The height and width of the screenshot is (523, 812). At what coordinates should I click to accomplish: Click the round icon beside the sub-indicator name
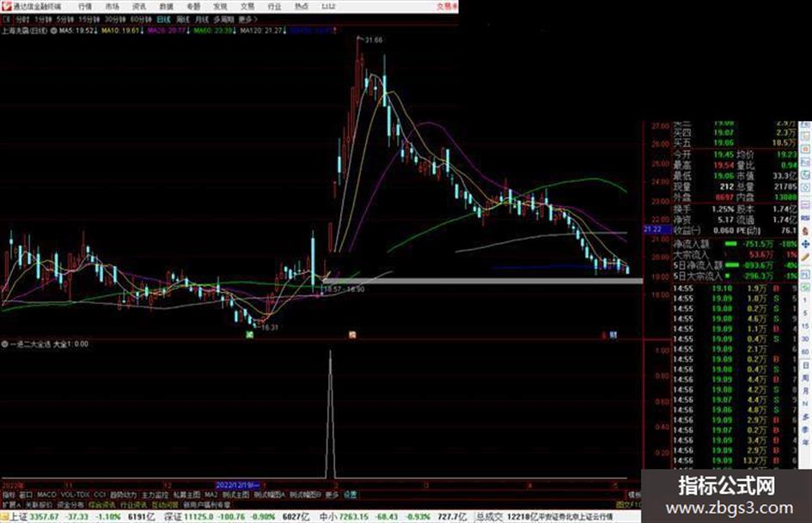tap(4, 344)
